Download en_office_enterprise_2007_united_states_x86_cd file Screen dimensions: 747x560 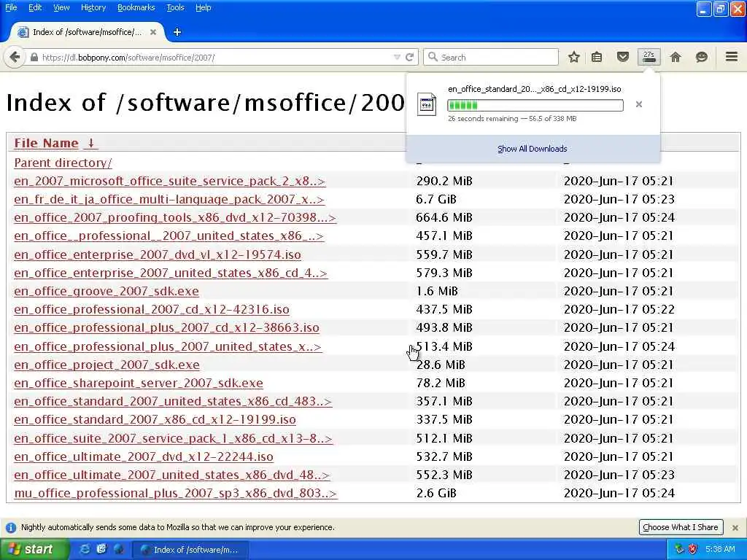click(171, 273)
